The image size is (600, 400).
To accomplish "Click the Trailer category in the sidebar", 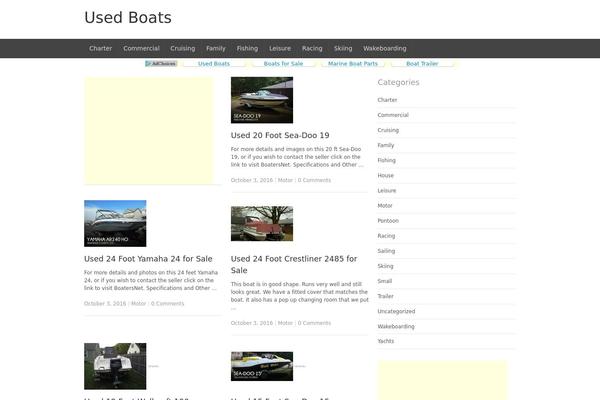I will point(385,296).
